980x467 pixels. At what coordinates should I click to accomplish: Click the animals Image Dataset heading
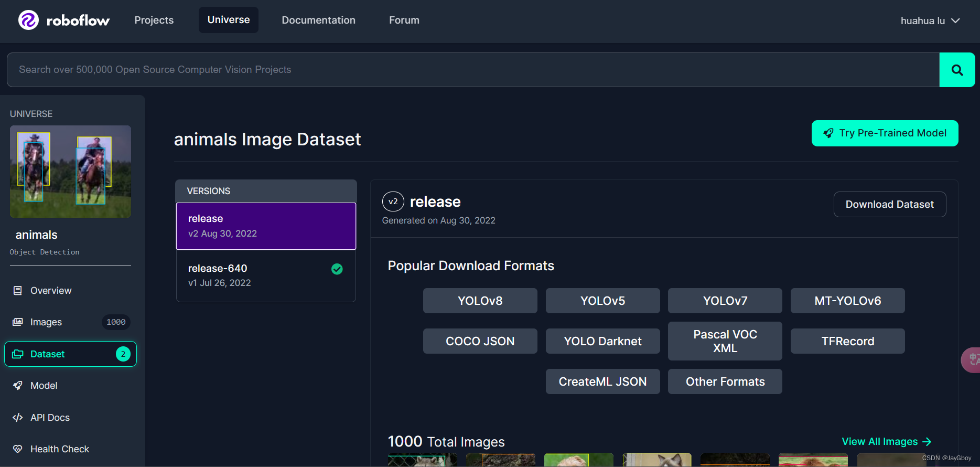pyautogui.click(x=267, y=140)
